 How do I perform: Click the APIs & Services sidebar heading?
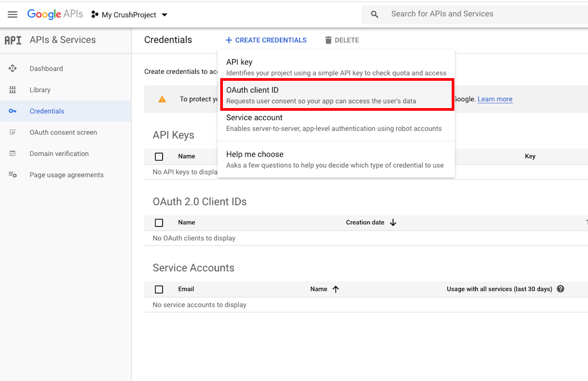[x=63, y=40]
